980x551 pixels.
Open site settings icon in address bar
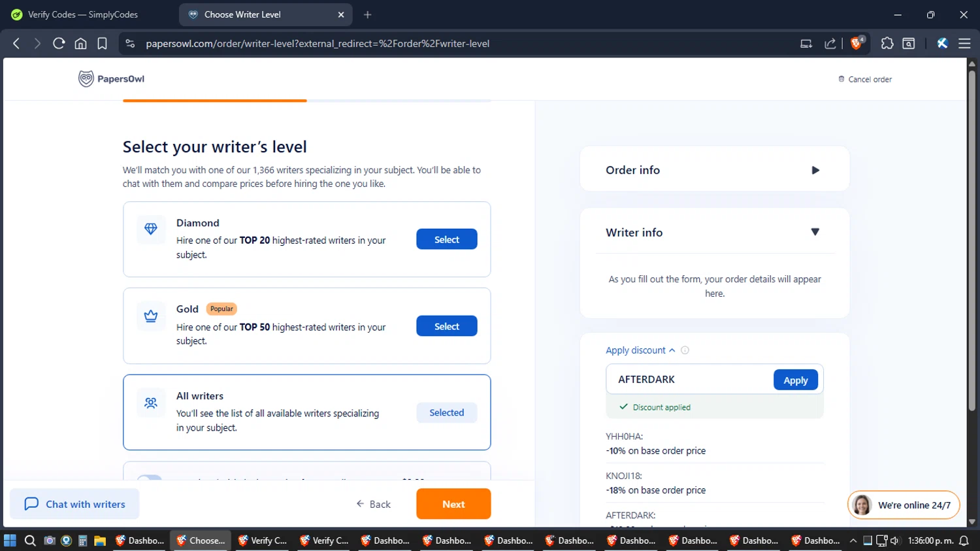pyautogui.click(x=130, y=43)
